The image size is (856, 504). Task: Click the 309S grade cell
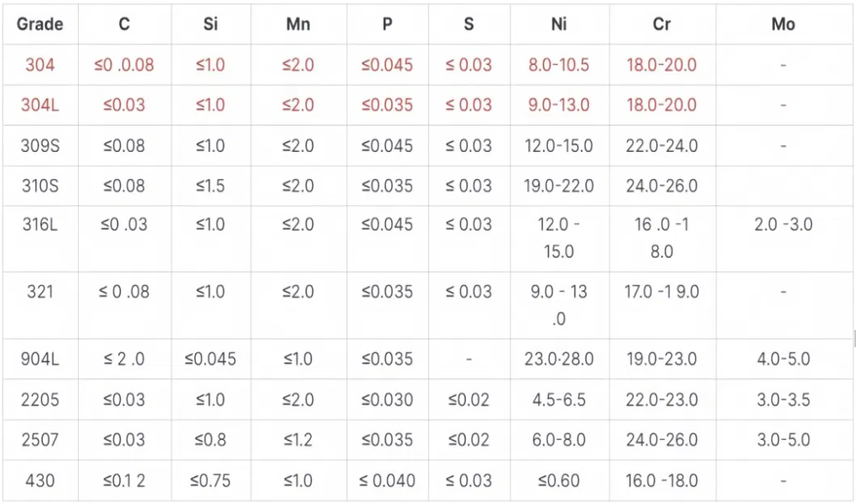coord(39,145)
